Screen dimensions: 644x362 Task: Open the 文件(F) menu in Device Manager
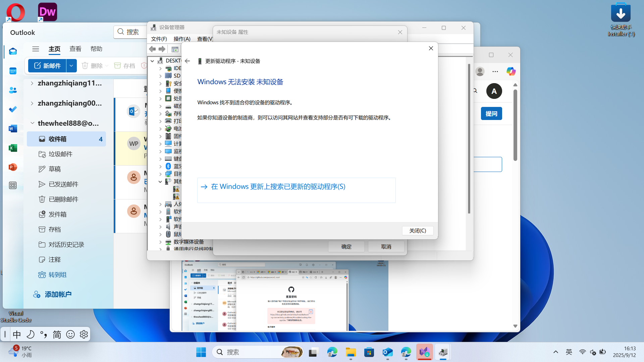point(159,39)
